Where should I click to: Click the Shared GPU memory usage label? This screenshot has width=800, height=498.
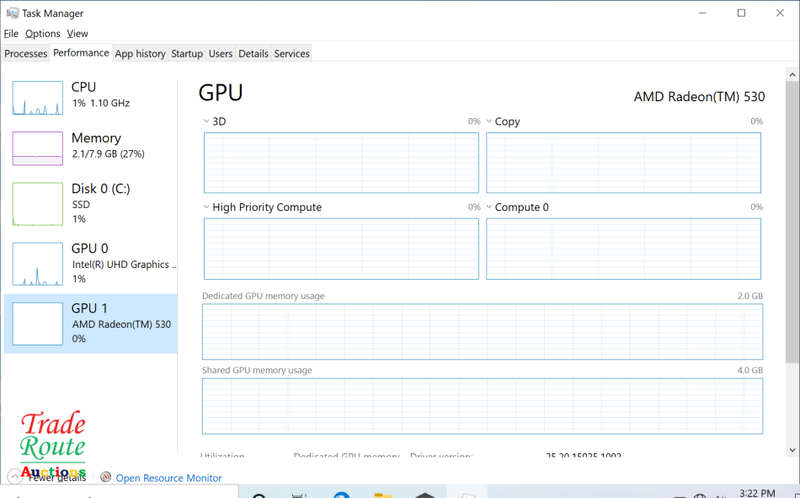(257, 370)
